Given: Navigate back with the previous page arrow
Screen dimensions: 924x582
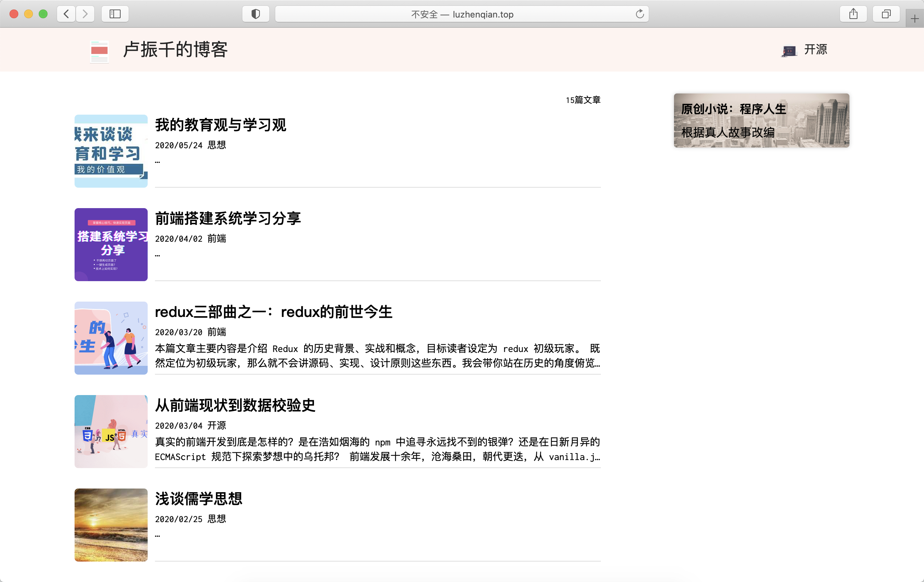Looking at the screenshot, I should pyautogui.click(x=66, y=14).
